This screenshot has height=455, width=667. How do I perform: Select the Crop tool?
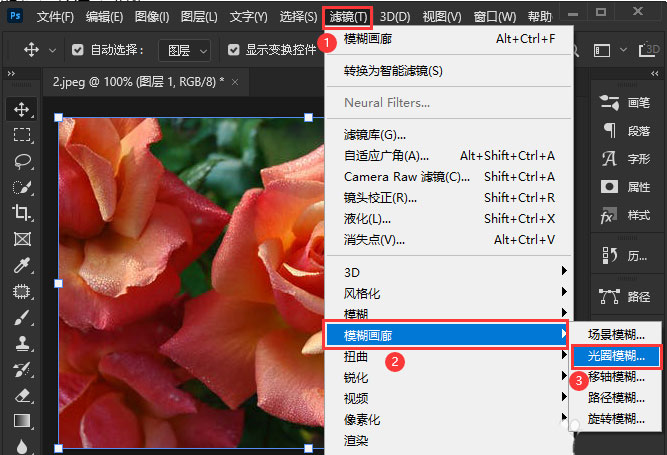tap(22, 213)
